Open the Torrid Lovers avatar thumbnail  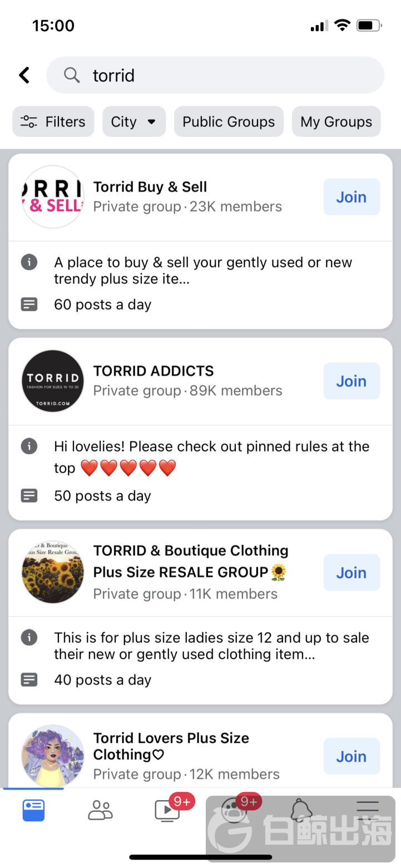(53, 756)
